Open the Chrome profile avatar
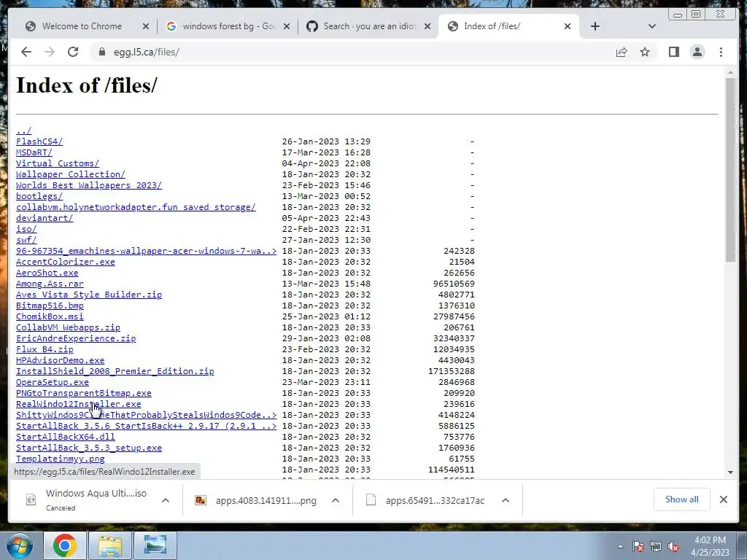The height and width of the screenshot is (560, 747). tap(697, 52)
